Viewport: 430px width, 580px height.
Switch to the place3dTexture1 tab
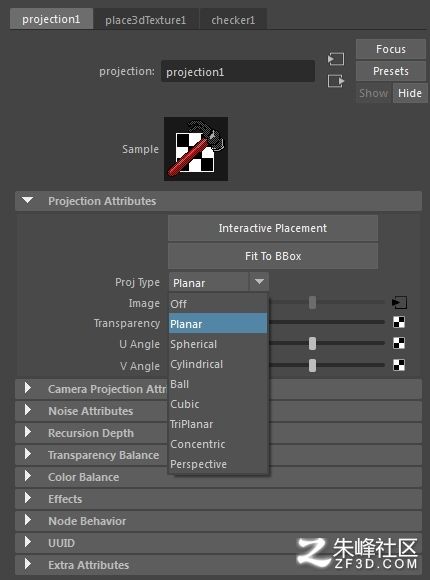click(145, 20)
